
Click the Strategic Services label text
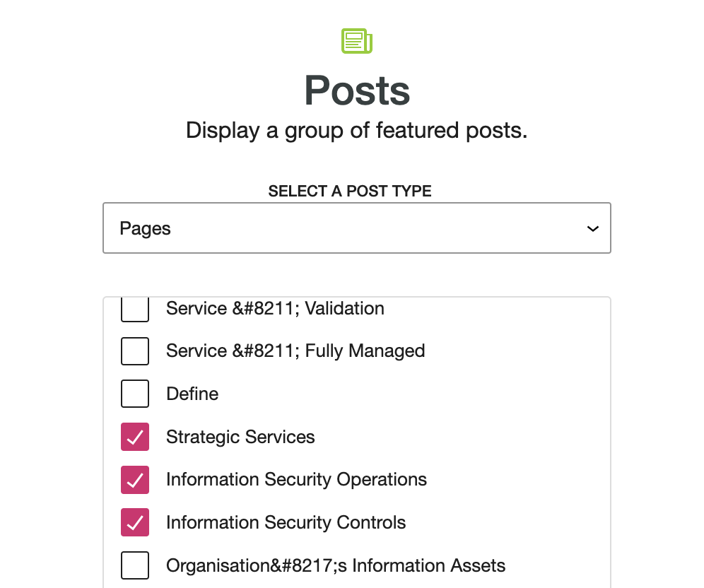(x=240, y=437)
